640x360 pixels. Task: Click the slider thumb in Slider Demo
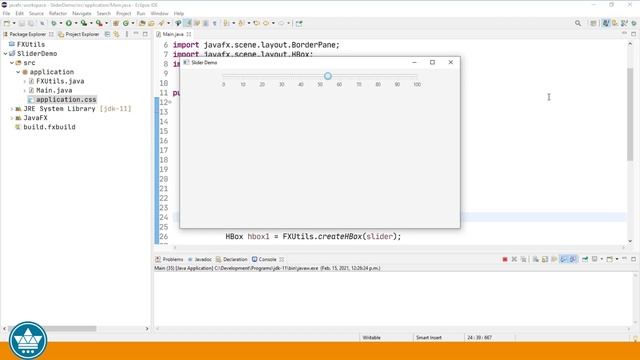tap(328, 76)
